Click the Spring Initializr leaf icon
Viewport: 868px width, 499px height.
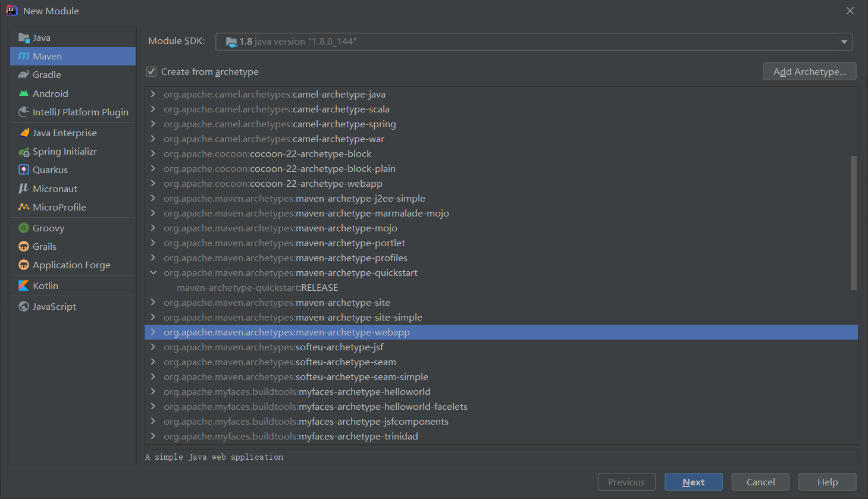(x=24, y=152)
